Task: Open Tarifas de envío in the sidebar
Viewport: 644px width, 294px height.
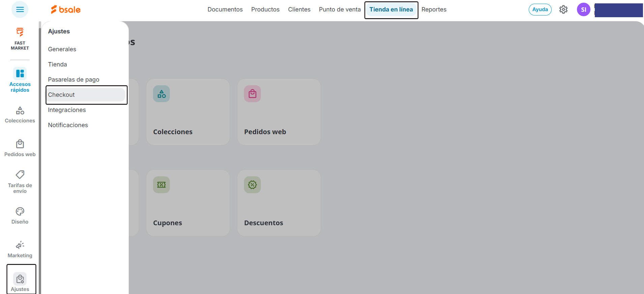Action: [20, 182]
